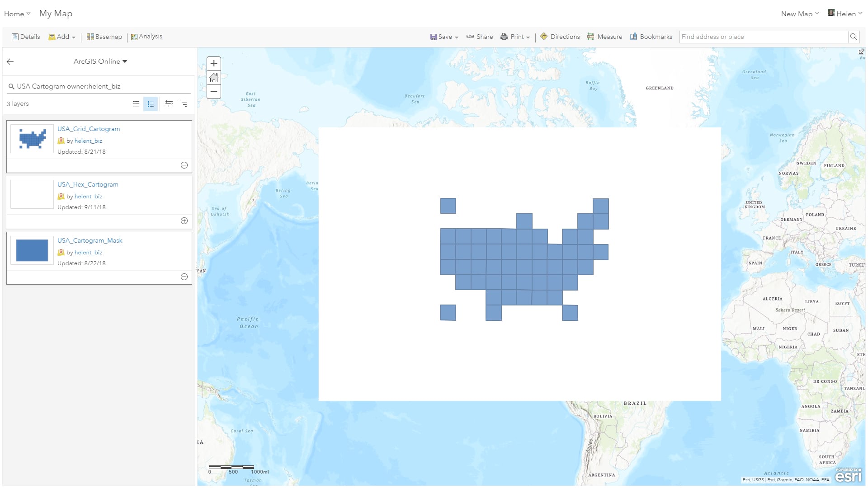Click the USA_Grid_Cartogram thumbnail
The width and height of the screenshot is (868, 488).
pyautogui.click(x=32, y=138)
